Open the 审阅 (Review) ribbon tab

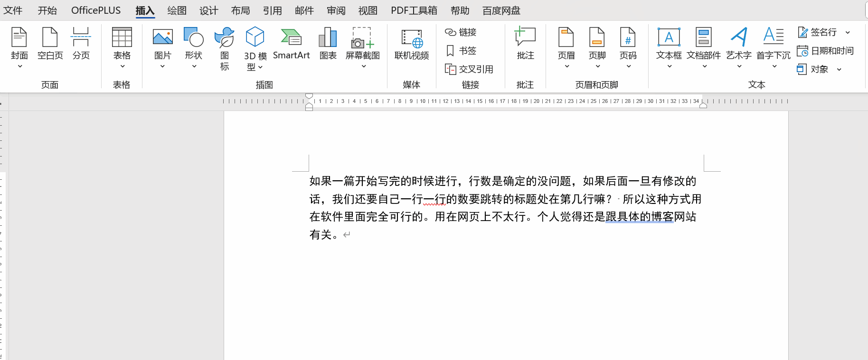[x=336, y=10]
